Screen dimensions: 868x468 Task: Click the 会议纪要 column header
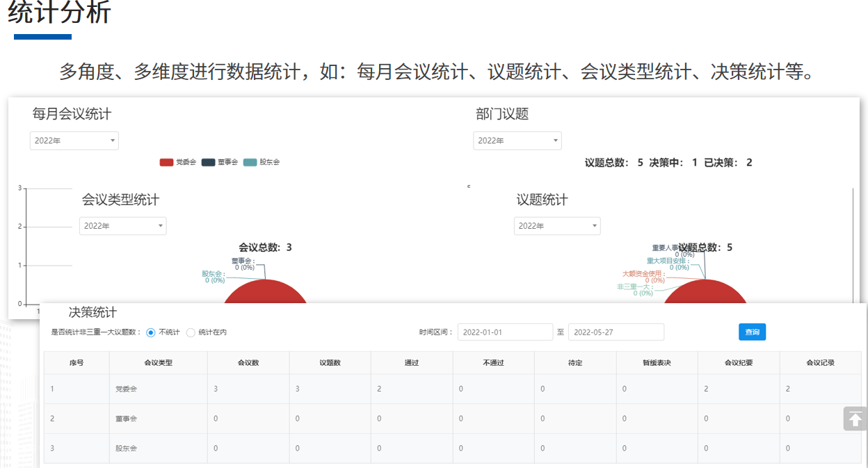pos(739,363)
